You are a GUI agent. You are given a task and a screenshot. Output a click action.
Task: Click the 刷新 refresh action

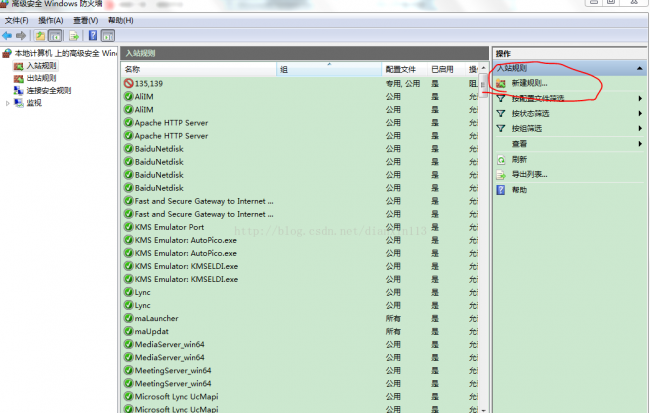pyautogui.click(x=519, y=159)
